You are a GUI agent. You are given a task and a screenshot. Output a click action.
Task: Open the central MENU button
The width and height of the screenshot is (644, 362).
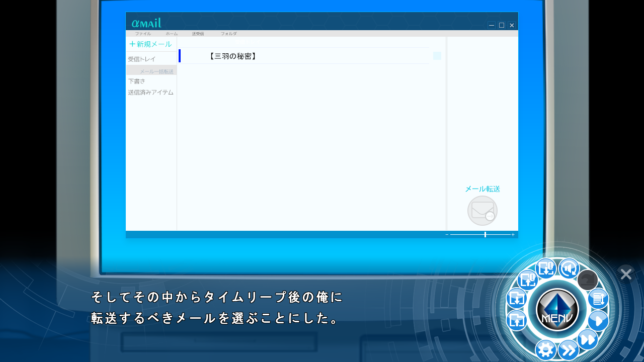[x=557, y=310]
